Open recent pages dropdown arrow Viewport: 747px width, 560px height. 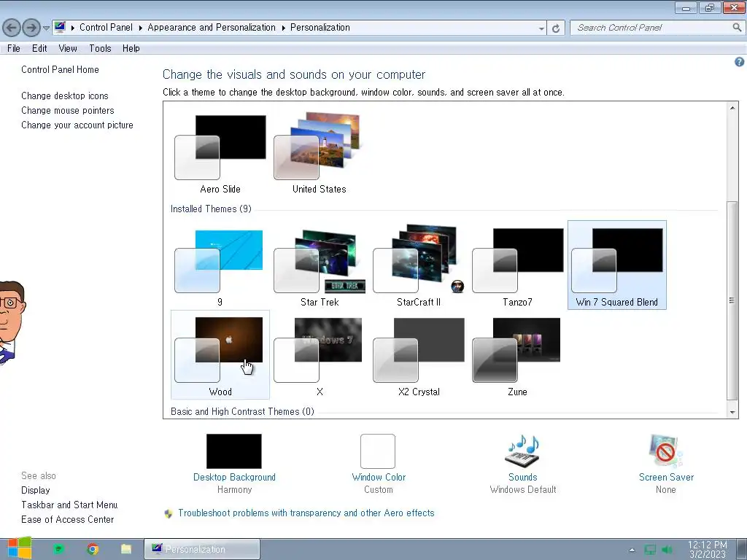[46, 28]
